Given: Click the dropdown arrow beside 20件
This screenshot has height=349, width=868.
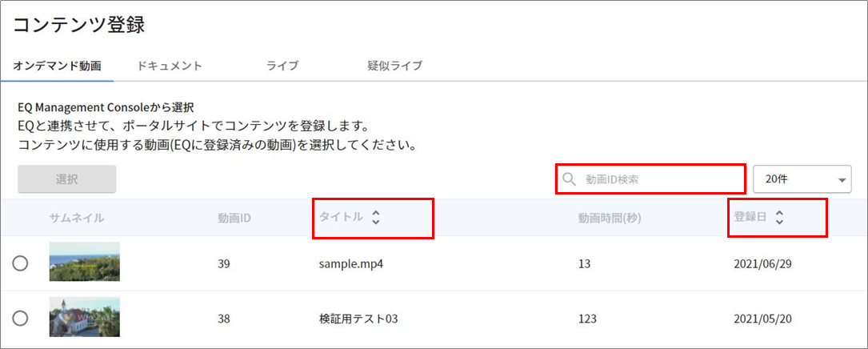Looking at the screenshot, I should coord(842,180).
